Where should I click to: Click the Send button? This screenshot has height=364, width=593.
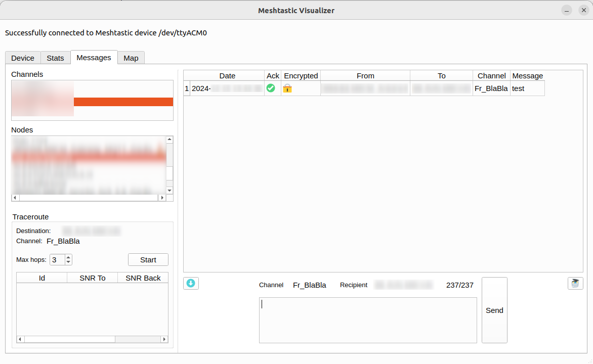coord(494,310)
